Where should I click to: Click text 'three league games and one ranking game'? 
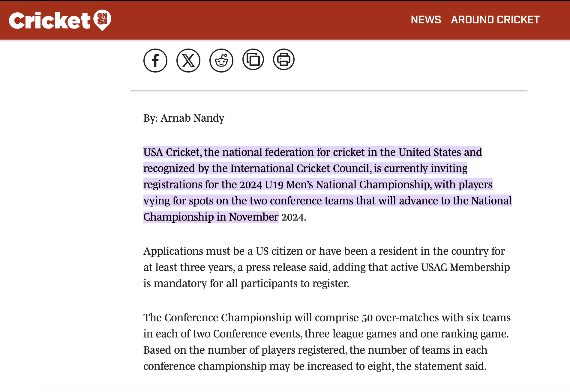point(405,334)
